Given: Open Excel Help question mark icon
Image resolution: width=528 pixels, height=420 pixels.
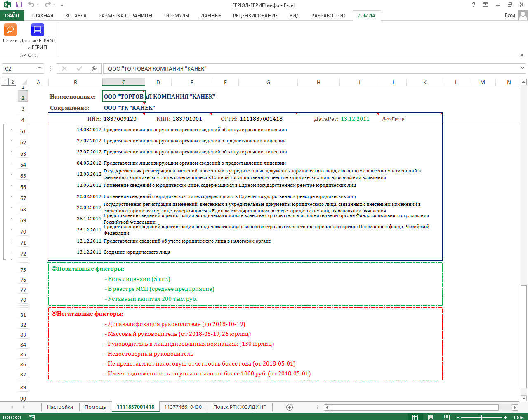Looking at the screenshot, I should pos(474,5).
